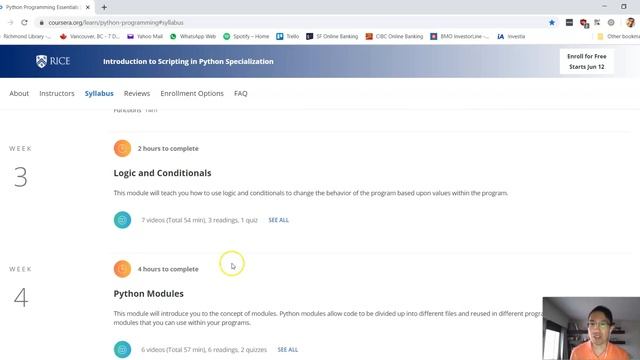Open a new browser tab

click(x=104, y=7)
